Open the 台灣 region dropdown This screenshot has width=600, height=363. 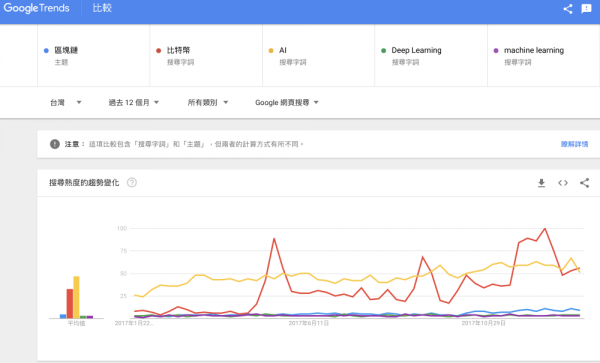(x=65, y=103)
